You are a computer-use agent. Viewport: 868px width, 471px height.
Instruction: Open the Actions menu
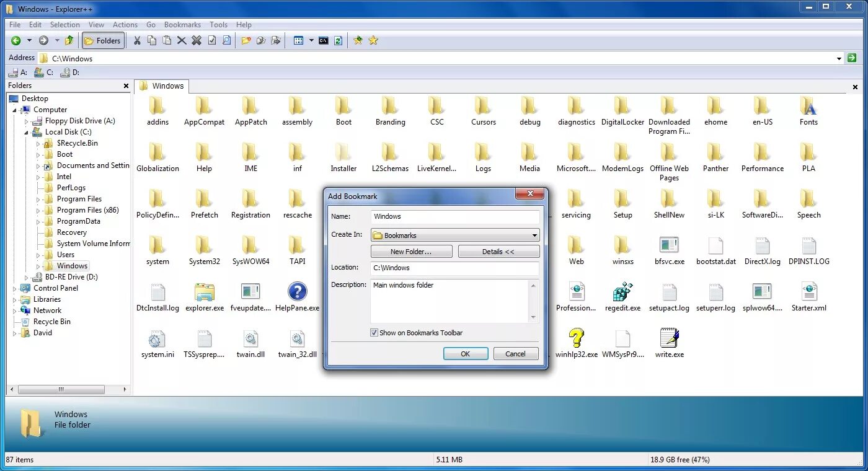pyautogui.click(x=125, y=25)
